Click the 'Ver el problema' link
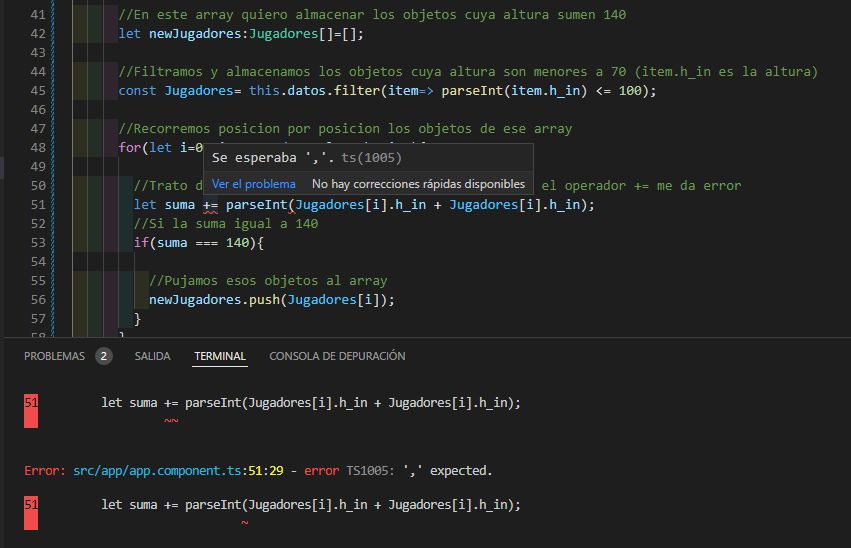Screen dimensions: 851x548 (x=253, y=184)
